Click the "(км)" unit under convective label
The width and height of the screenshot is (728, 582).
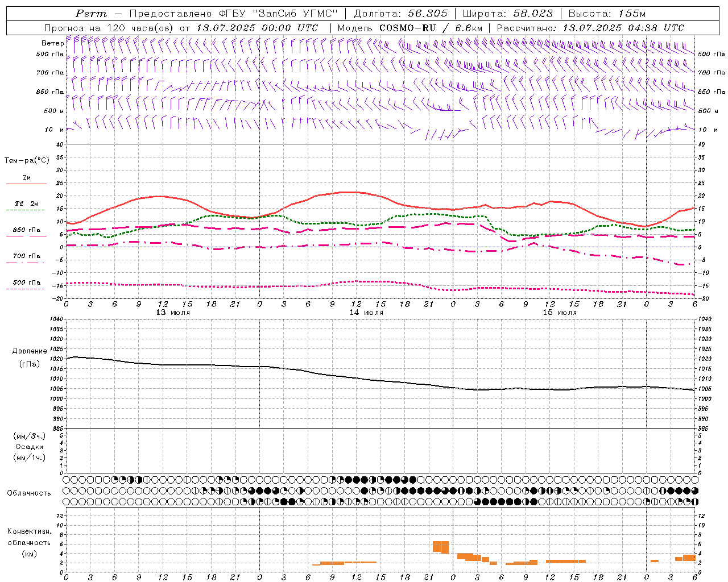tap(30, 554)
